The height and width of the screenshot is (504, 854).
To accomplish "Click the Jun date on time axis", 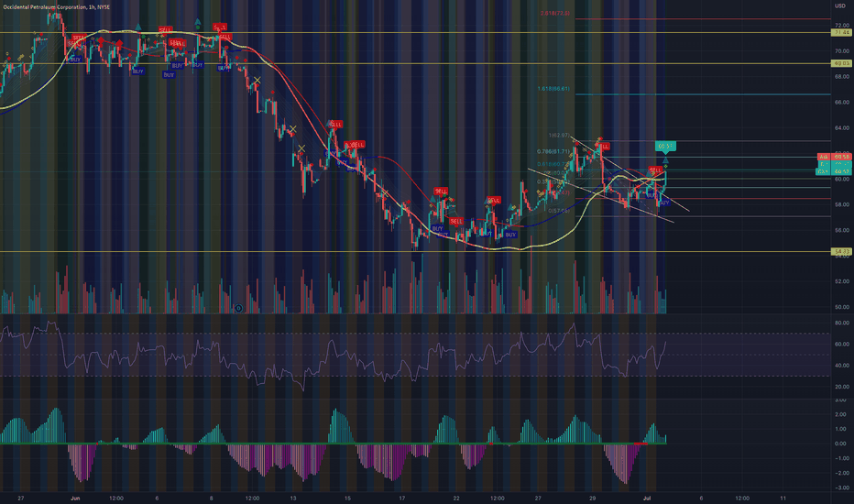I will pos(75,498).
